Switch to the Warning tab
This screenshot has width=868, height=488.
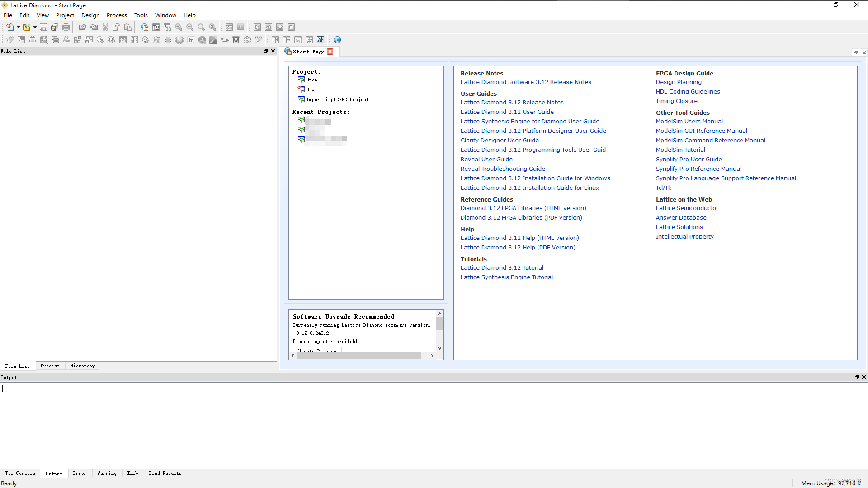pos(107,473)
